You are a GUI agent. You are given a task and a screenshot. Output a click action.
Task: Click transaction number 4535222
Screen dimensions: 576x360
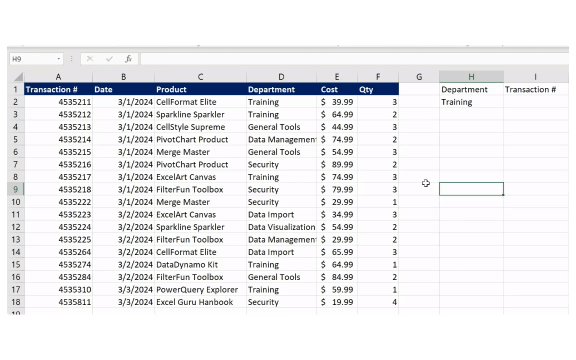coord(58,202)
